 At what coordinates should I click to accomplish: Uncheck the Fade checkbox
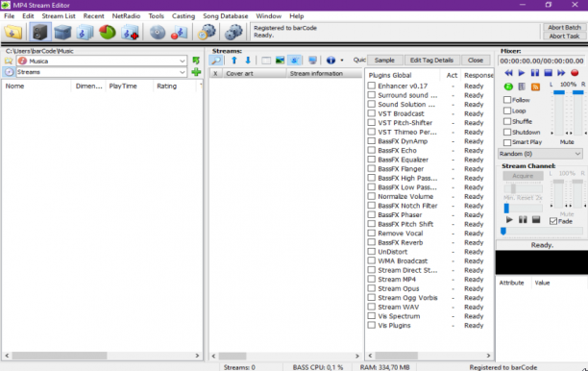click(x=553, y=221)
